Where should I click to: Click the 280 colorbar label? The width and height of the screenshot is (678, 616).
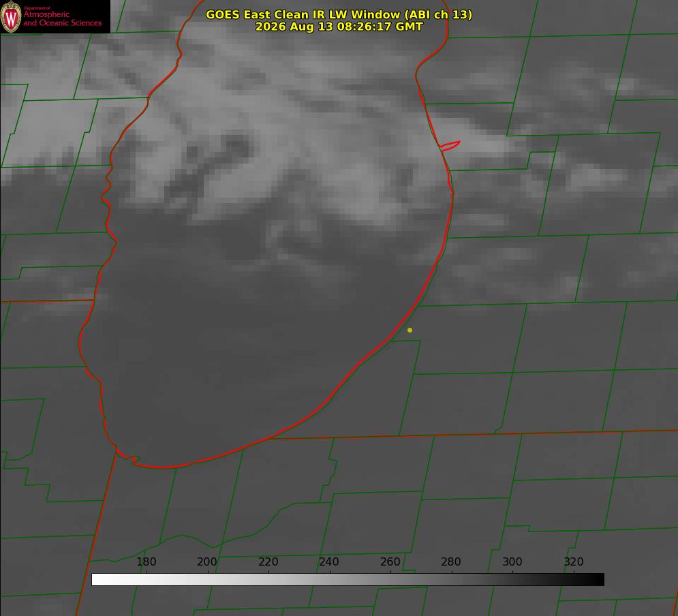(x=451, y=561)
